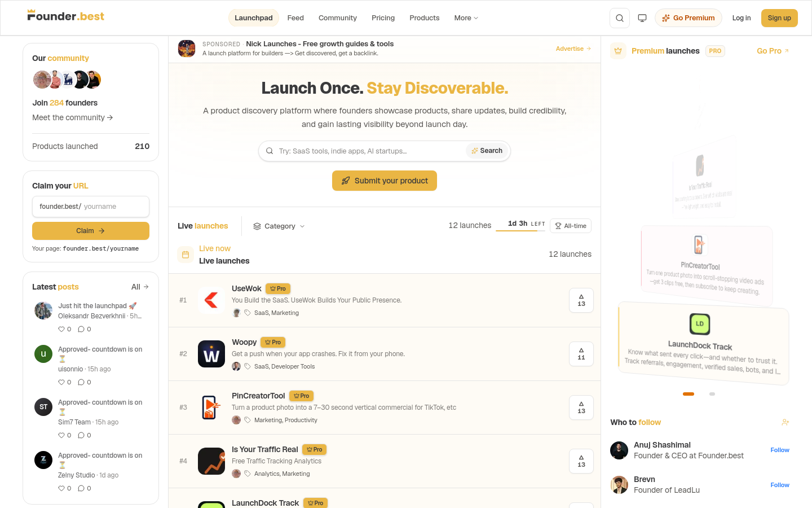Viewport: 812px width, 508px height.
Task: Upvote UseWok
Action: pos(581,300)
